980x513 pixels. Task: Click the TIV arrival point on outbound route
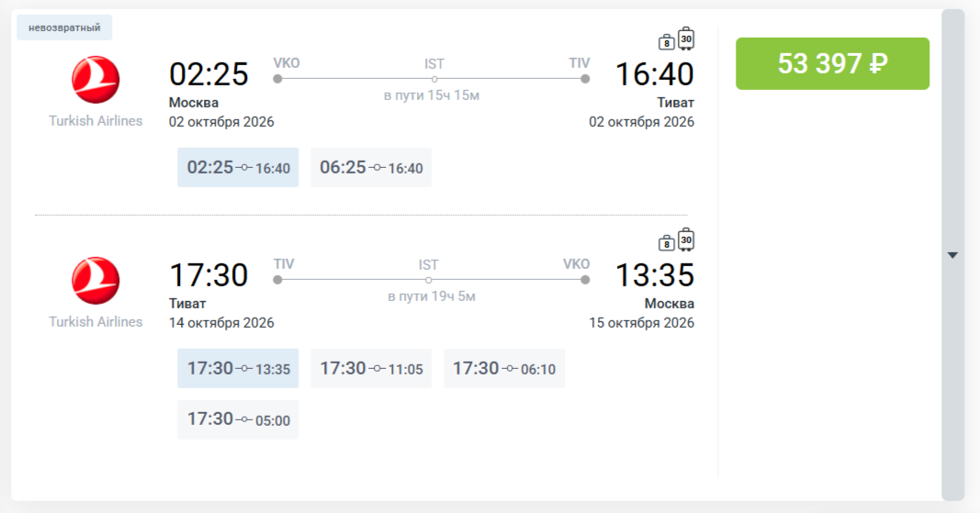[x=585, y=79]
